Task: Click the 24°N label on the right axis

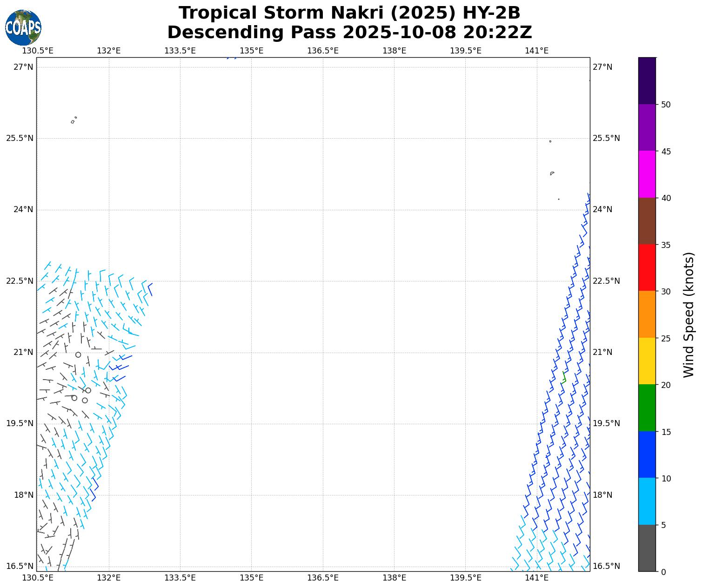Action: click(602, 209)
